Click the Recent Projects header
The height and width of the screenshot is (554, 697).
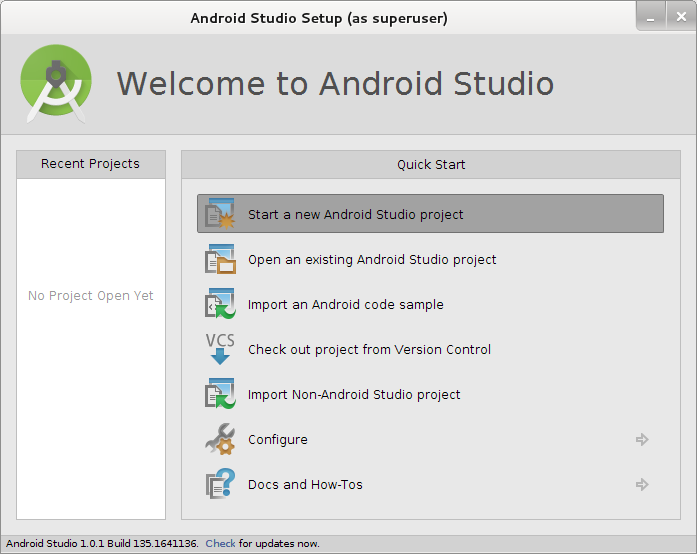point(91,164)
